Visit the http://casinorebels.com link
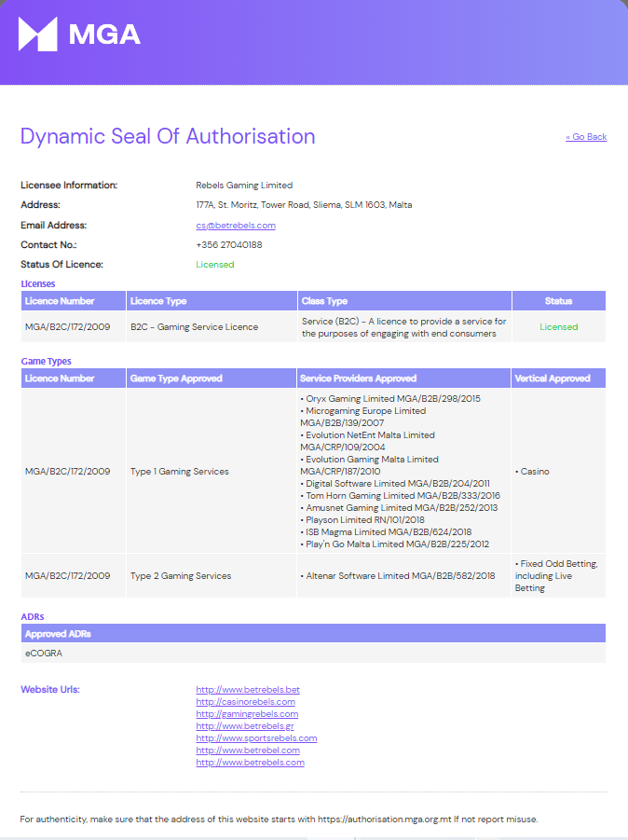Viewport: 628px width, 840px height. [x=245, y=702]
